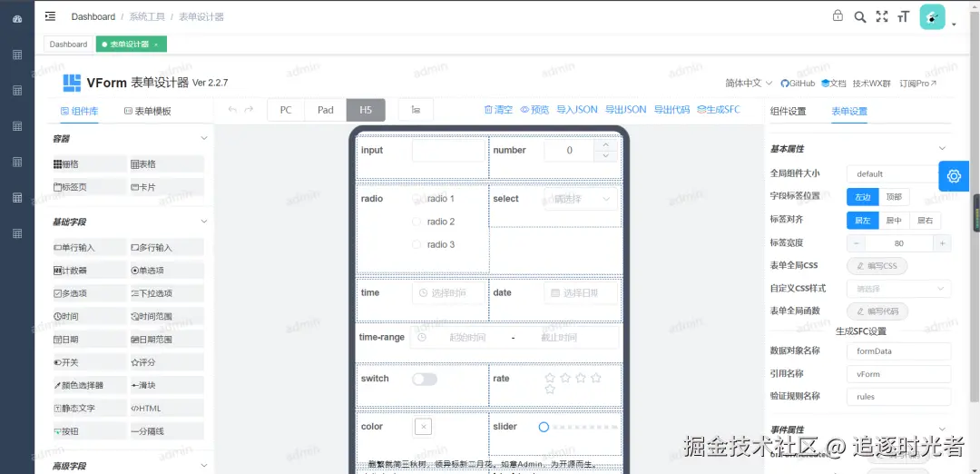The image size is (980, 474).
Task: Add single-line input (单行输入) field
Action: (89, 248)
